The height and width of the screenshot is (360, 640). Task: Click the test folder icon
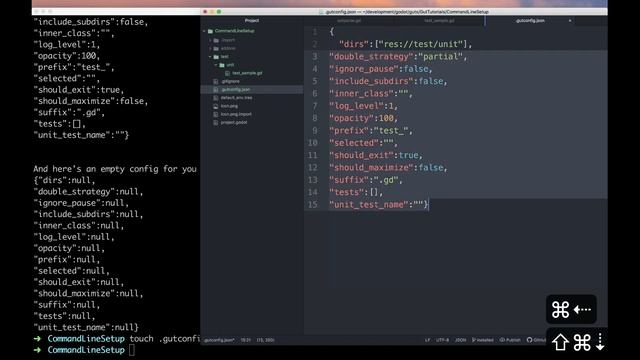tap(216, 57)
